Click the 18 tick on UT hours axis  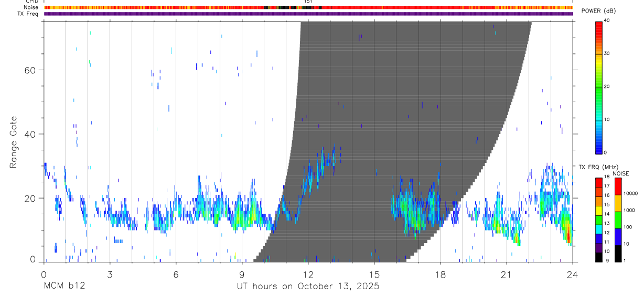click(440, 274)
